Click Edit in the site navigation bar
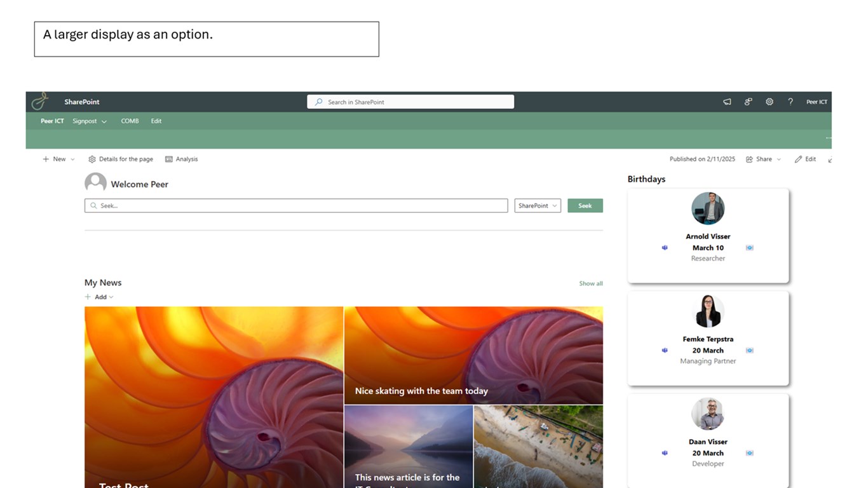868x488 pixels. click(156, 121)
